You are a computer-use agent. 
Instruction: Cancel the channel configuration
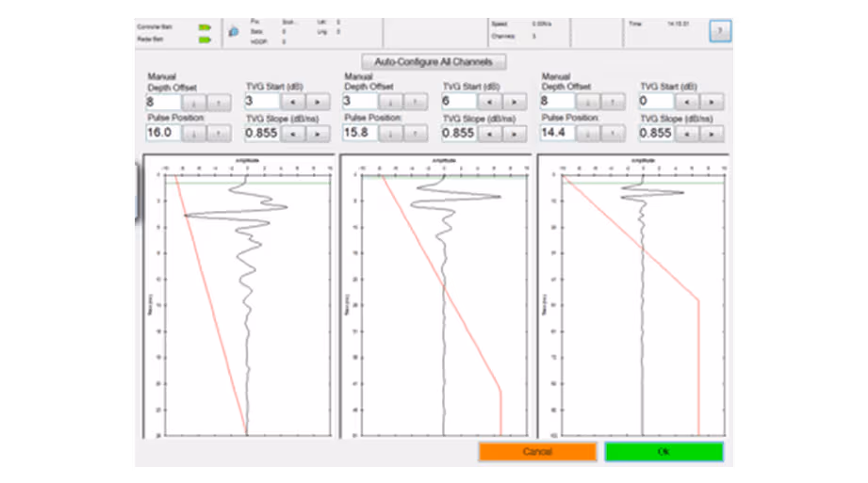(x=537, y=452)
